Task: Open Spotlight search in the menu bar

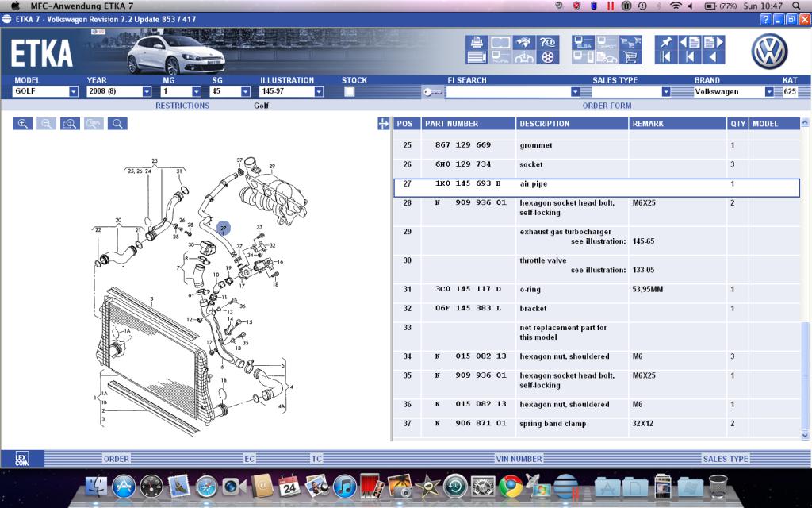Action: (796, 6)
